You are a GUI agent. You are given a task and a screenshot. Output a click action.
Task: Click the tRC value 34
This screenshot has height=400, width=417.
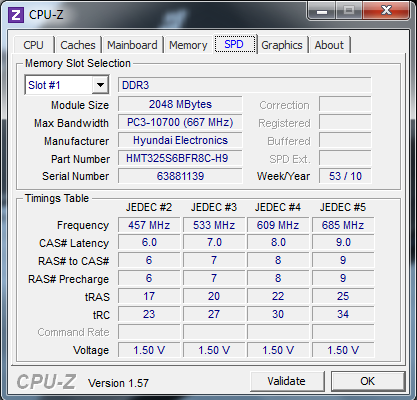pos(343,314)
